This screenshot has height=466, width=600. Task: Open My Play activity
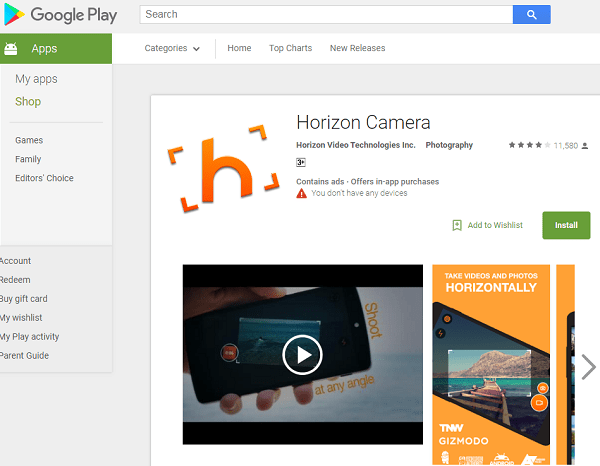[x=29, y=337]
